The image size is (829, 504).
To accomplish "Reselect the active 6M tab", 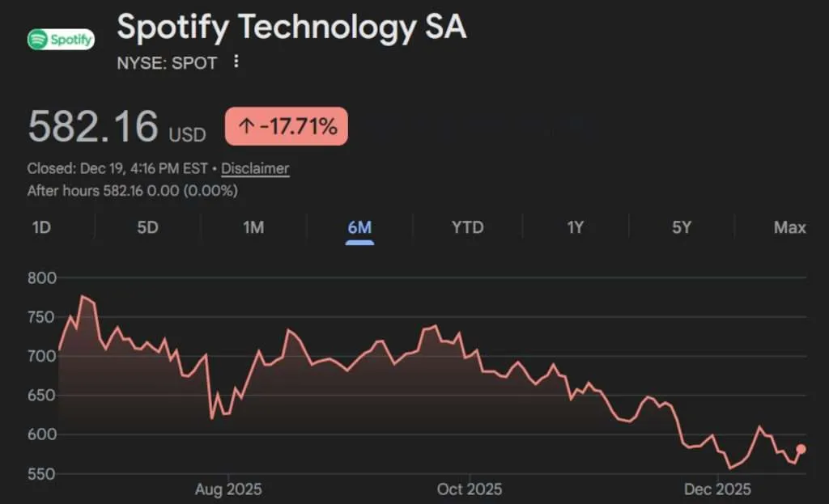I will tap(360, 228).
